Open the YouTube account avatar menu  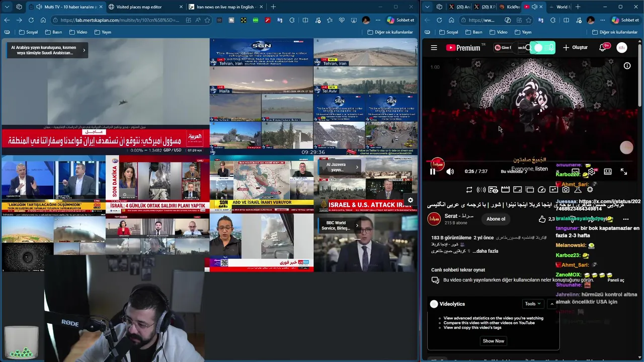point(622,48)
